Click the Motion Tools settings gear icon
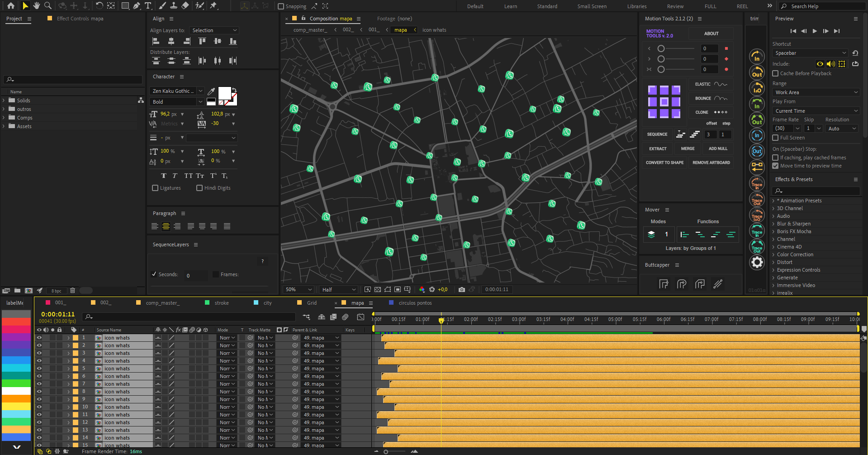This screenshot has height=455, width=868. click(x=757, y=262)
